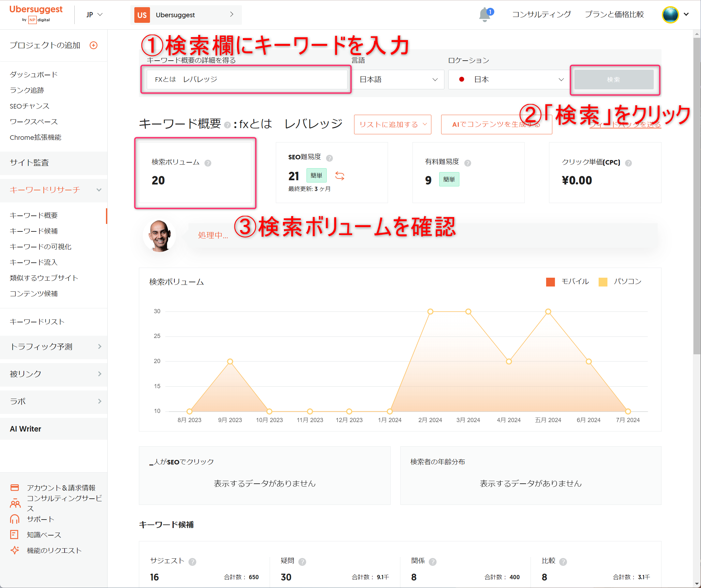The width and height of the screenshot is (701, 588).
Task: Click 9月 2023 data point on chart
Action: [230, 361]
